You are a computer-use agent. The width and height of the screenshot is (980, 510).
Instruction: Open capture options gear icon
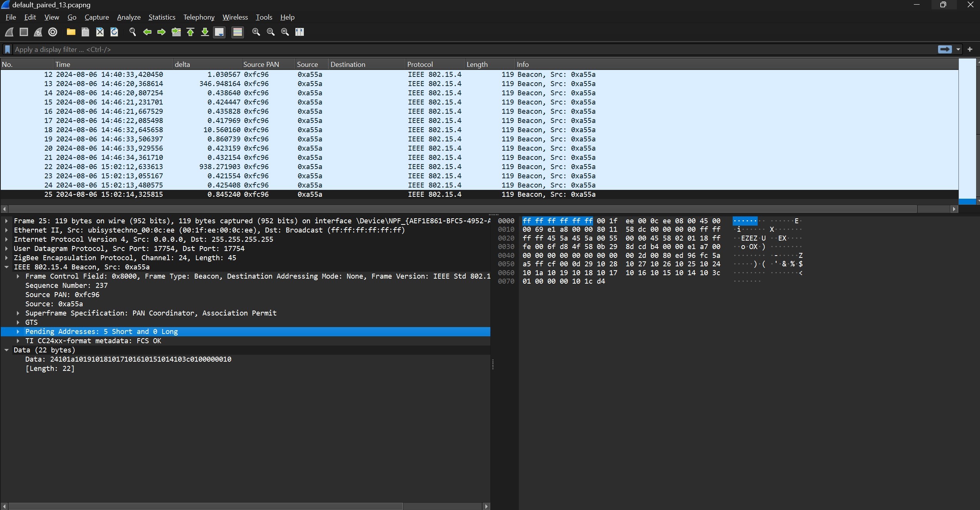click(x=53, y=32)
